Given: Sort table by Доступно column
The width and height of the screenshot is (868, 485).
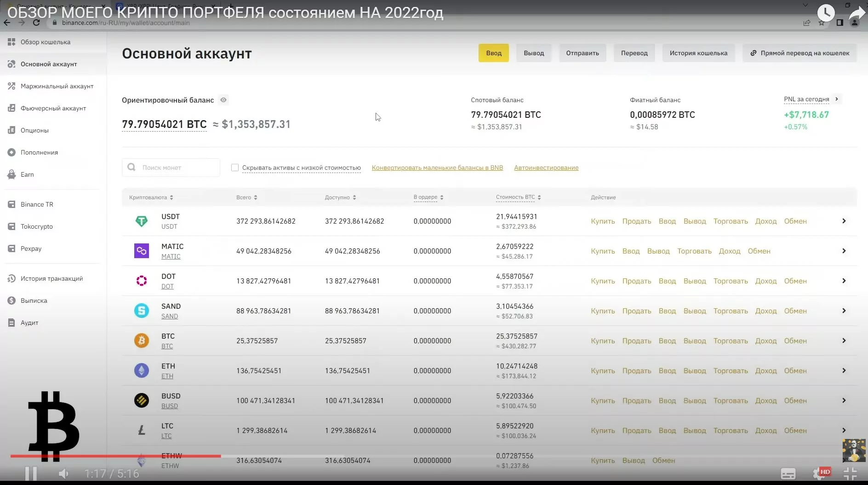Looking at the screenshot, I should click(341, 197).
